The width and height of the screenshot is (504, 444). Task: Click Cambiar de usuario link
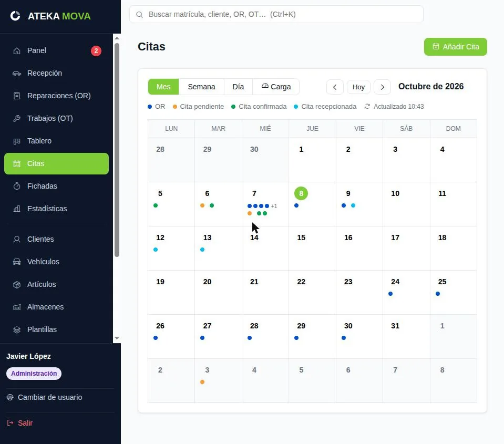44,397
